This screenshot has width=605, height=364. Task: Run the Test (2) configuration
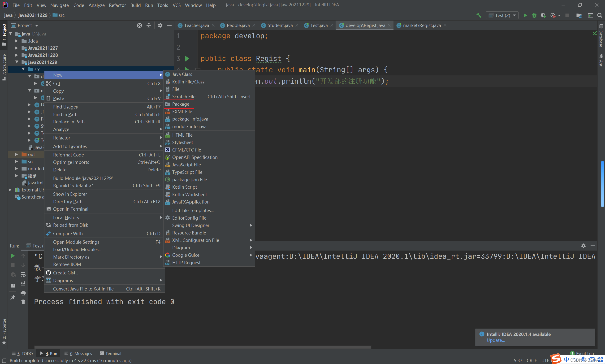525,15
